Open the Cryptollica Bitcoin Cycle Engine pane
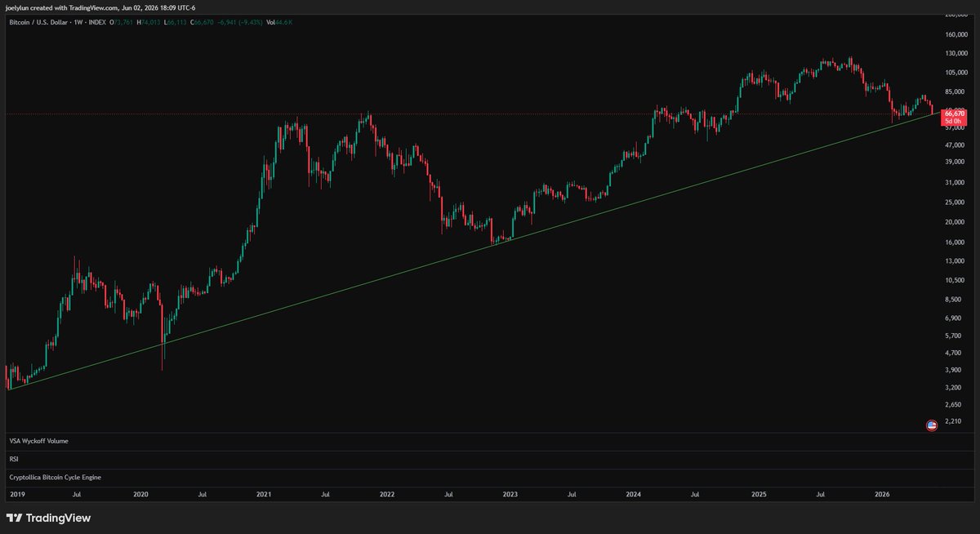The width and height of the screenshot is (980, 534). [x=55, y=477]
